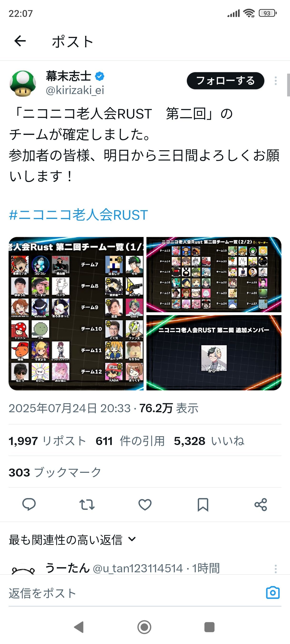Open the #ニコニコ老人会RUST hashtag

pos(78,215)
